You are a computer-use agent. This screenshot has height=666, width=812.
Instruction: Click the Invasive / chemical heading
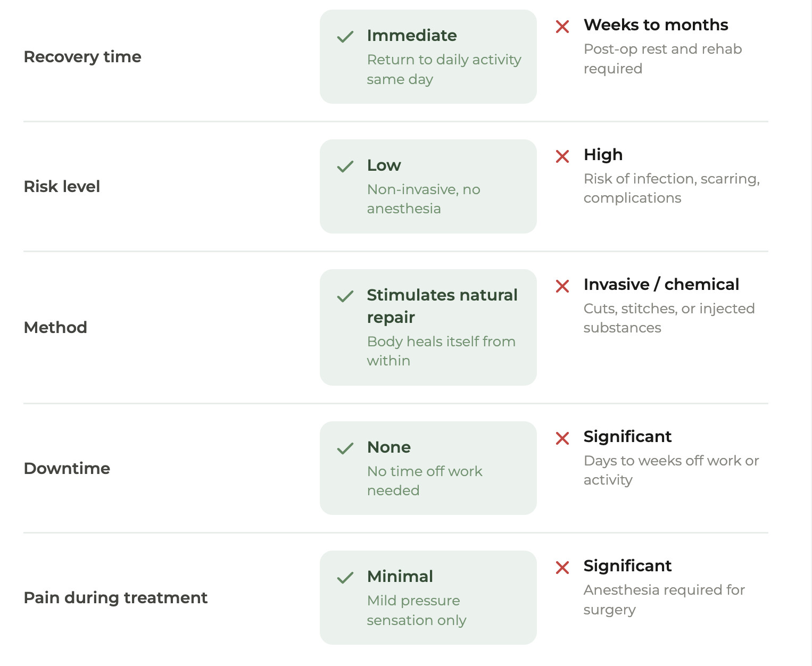661,284
